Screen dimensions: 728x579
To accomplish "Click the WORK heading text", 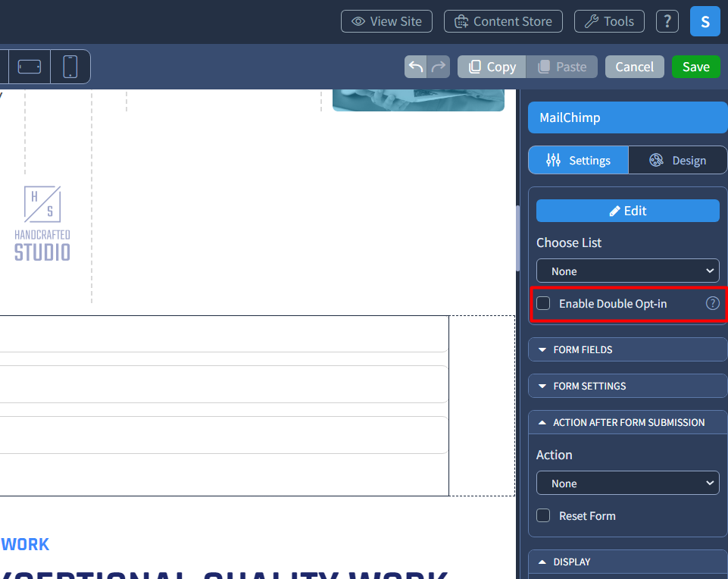I will (25, 544).
